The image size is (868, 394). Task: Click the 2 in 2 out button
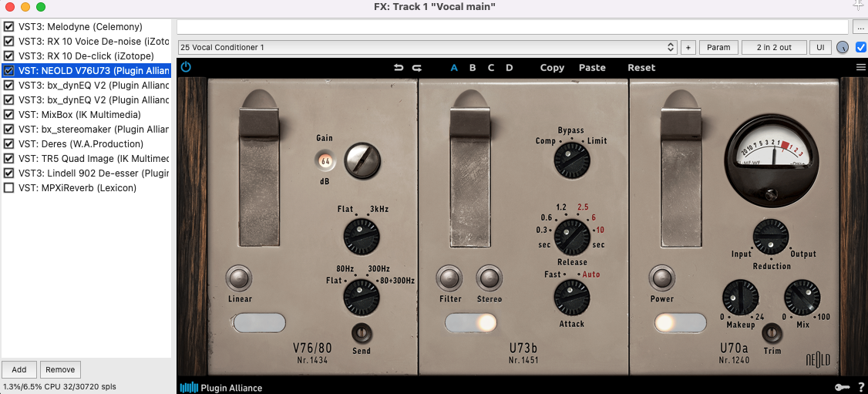point(774,48)
